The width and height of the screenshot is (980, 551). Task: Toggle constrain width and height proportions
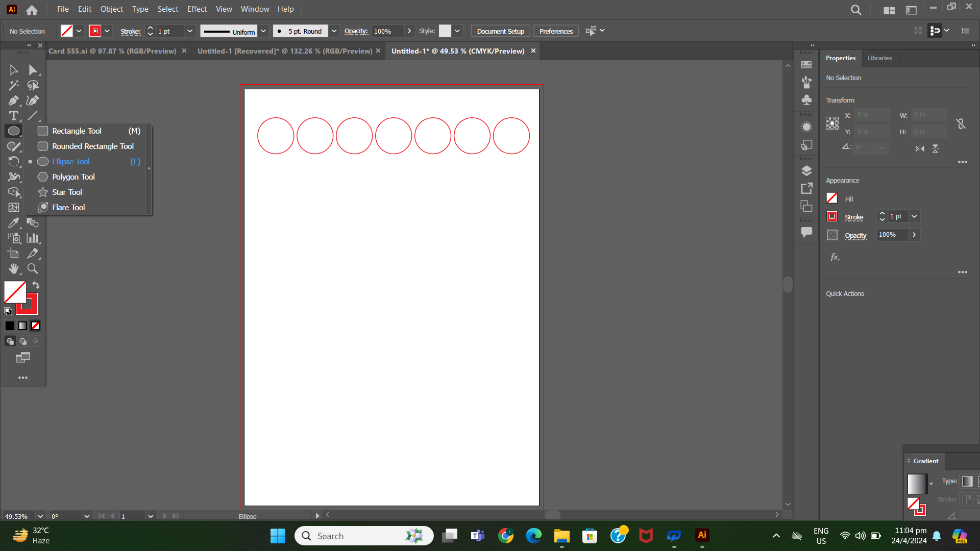(961, 123)
